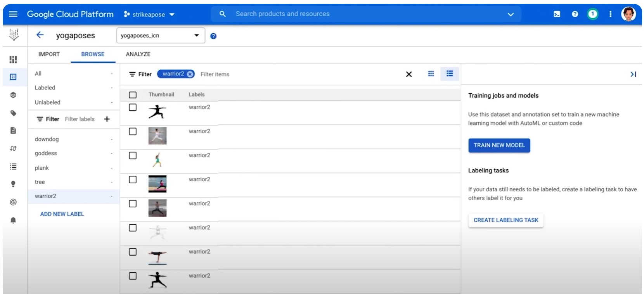Collapse the right side panel

pos(633,74)
